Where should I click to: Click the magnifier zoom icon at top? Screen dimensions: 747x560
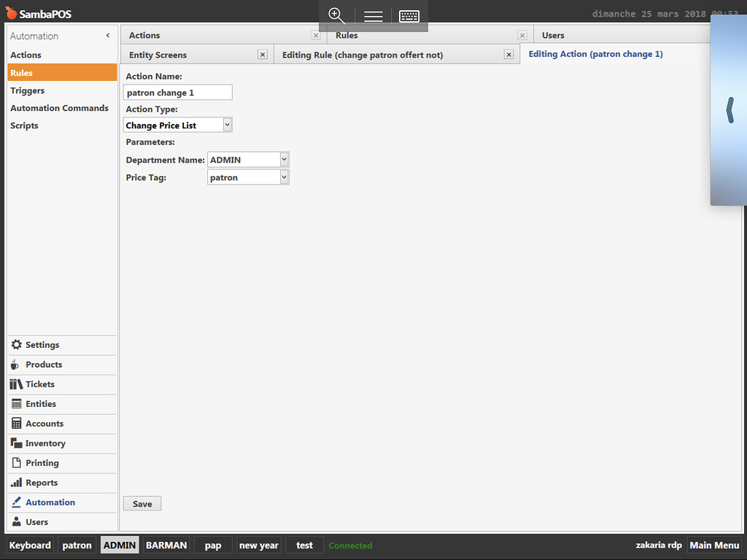pos(336,15)
